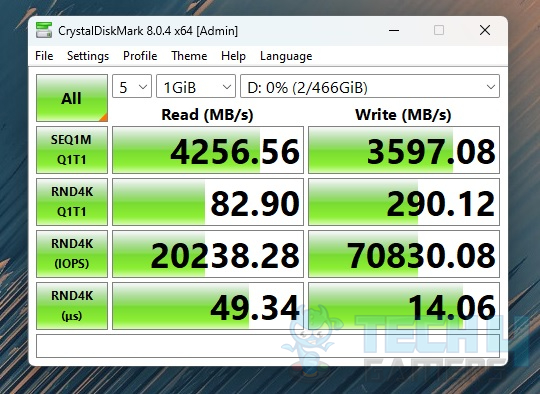The width and height of the screenshot is (540, 394).
Task: Open the Language menu
Action: [x=286, y=56]
